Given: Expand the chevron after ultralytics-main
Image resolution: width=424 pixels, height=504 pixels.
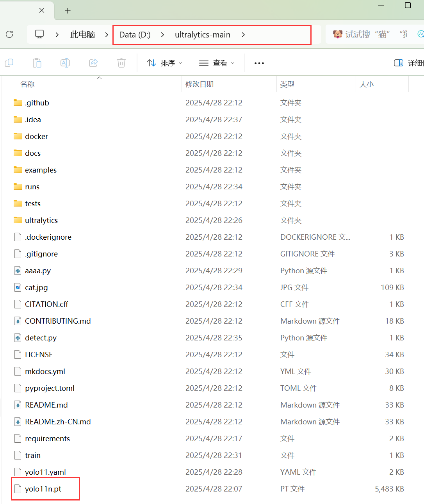Looking at the screenshot, I should click(243, 35).
